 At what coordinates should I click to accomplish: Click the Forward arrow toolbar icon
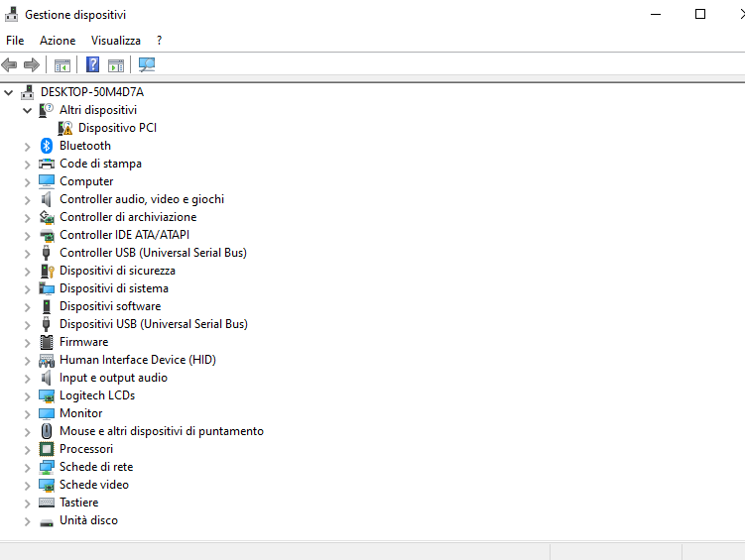point(32,64)
